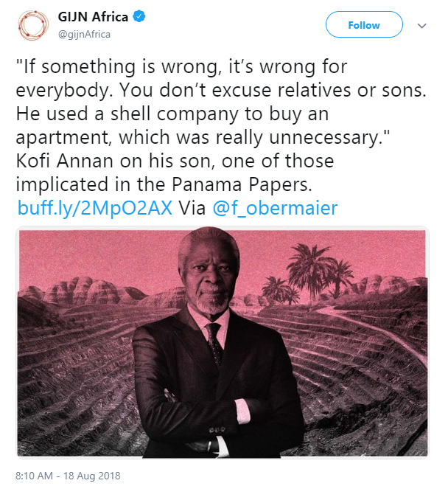Click the tweet timestamp 8:10 AM

coord(35,475)
